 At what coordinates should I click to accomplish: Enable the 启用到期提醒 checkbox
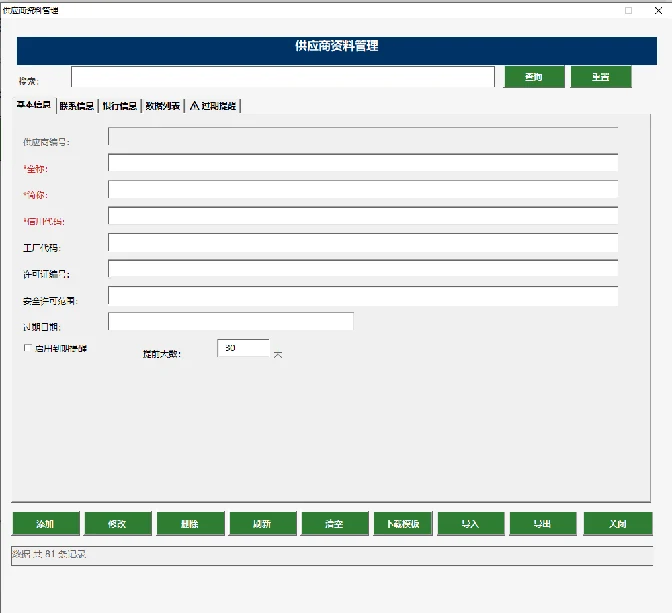coord(28,348)
